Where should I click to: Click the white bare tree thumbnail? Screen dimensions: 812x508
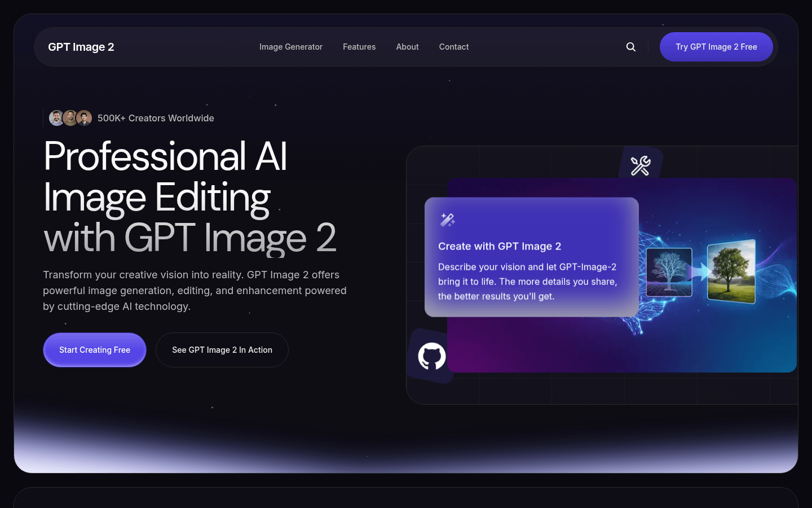pyautogui.click(x=669, y=271)
